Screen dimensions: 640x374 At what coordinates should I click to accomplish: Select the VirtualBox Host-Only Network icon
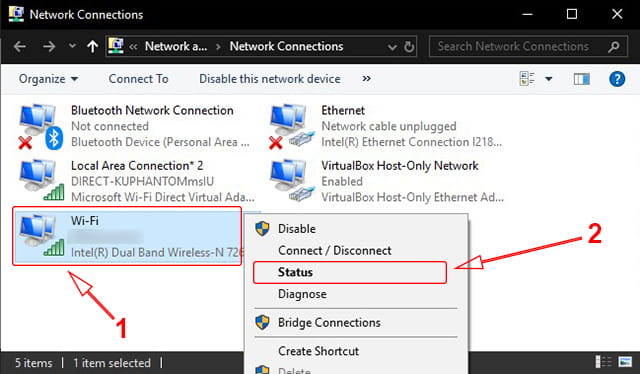click(292, 180)
